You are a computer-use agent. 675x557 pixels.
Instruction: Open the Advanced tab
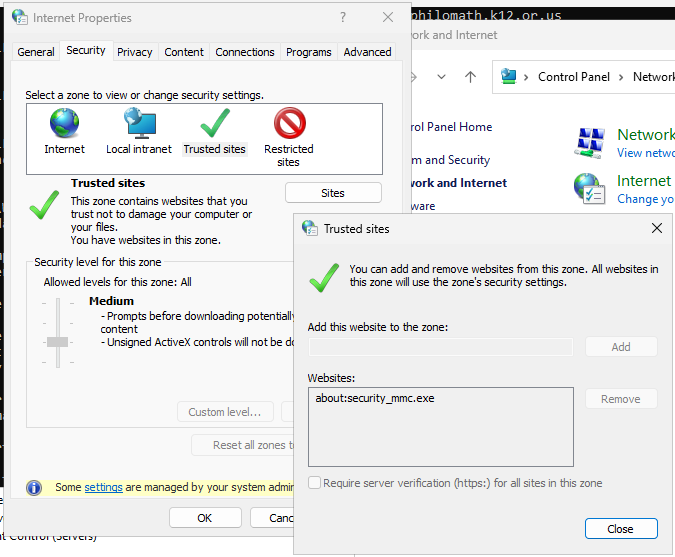pos(367,52)
